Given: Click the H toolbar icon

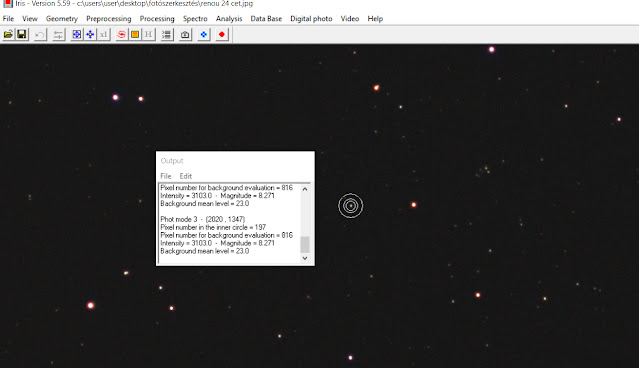Looking at the screenshot, I should tap(148, 35).
